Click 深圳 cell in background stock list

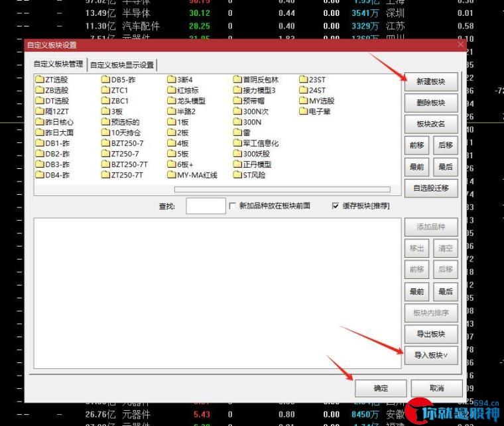click(x=395, y=13)
